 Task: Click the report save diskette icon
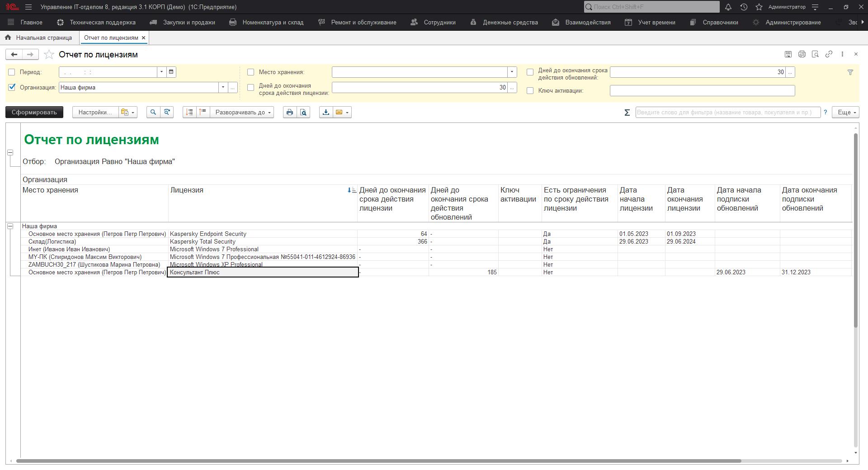click(x=788, y=54)
